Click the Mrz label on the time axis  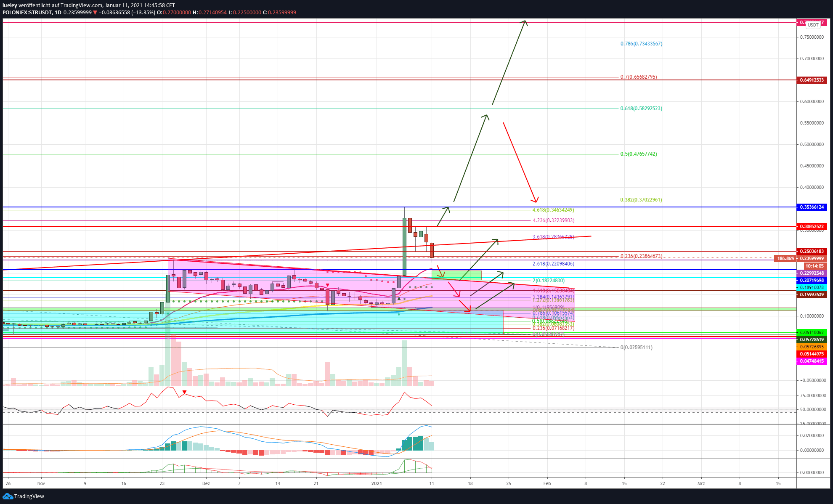(x=701, y=483)
